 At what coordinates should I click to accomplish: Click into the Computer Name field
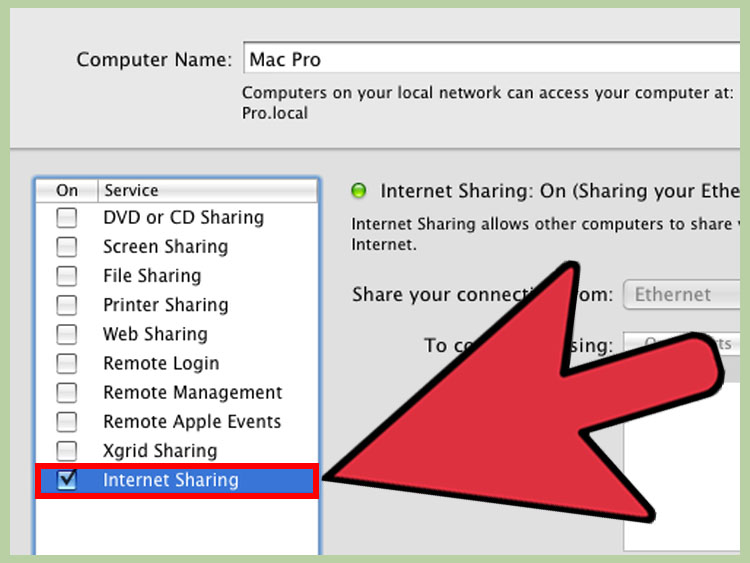(x=492, y=58)
